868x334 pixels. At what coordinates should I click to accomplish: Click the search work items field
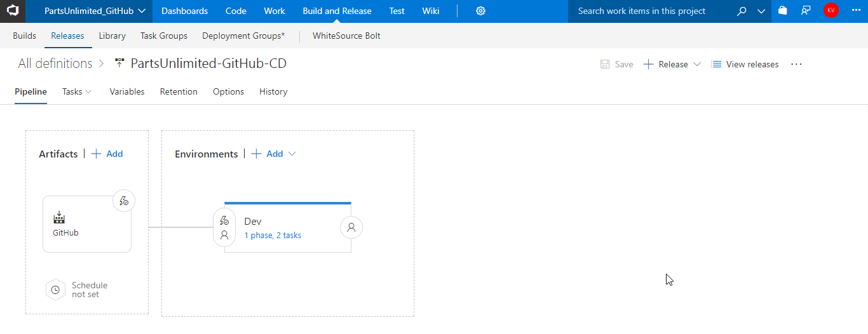click(x=651, y=11)
